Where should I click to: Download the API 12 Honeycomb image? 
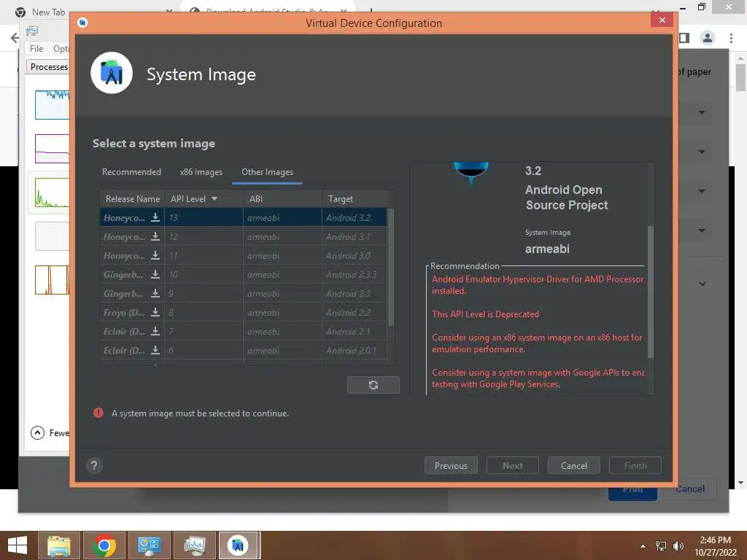pos(155,237)
